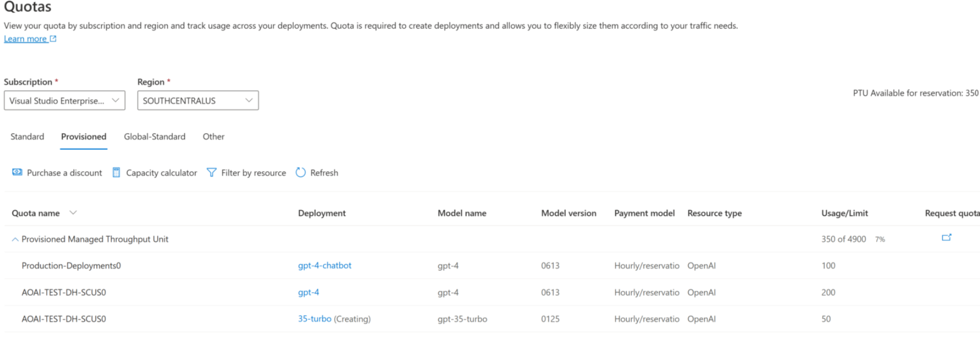Select the Provisioned tab
The image size is (980, 349).
83,136
